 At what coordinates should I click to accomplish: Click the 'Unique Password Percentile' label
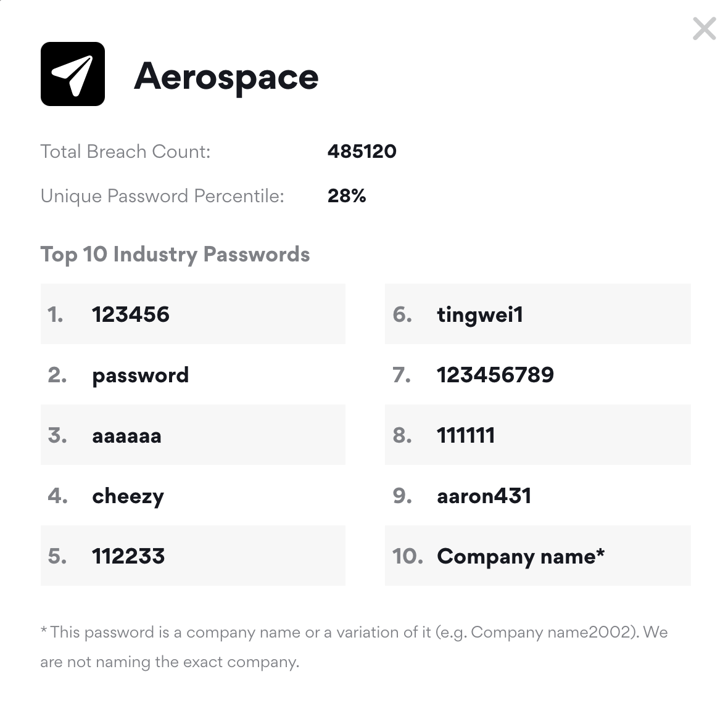pyautogui.click(x=162, y=196)
